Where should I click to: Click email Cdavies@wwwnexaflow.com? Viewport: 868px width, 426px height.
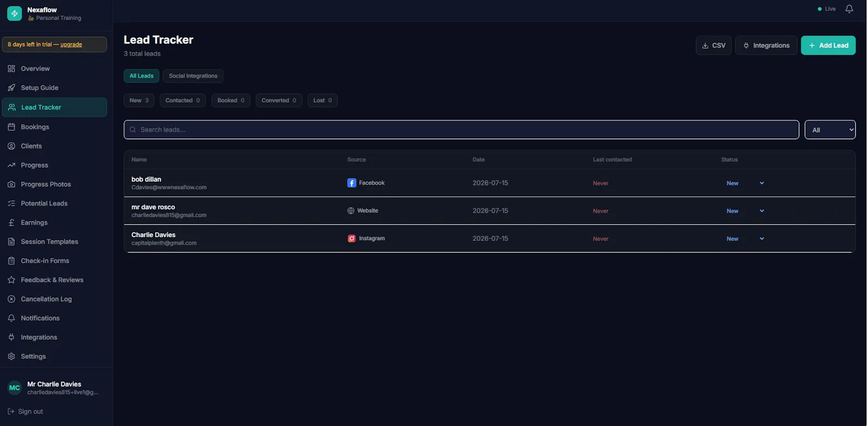click(169, 187)
